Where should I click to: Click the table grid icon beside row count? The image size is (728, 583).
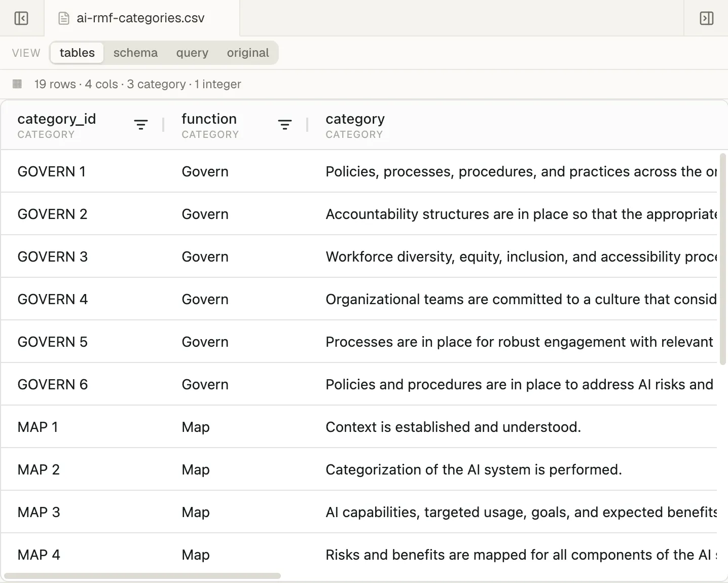pos(17,84)
